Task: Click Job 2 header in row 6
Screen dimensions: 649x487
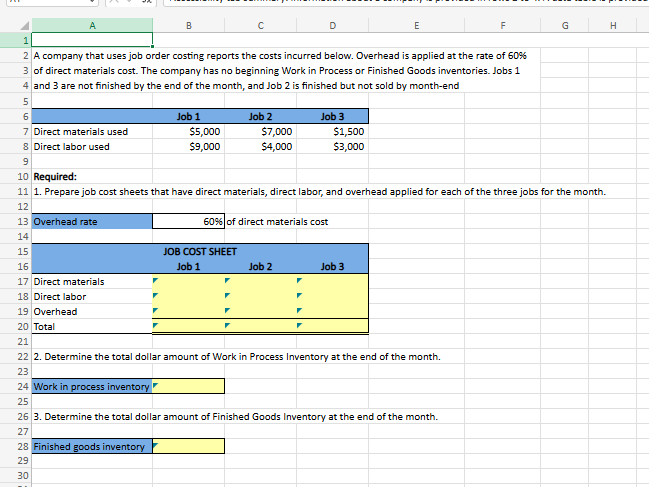Action: pos(261,117)
